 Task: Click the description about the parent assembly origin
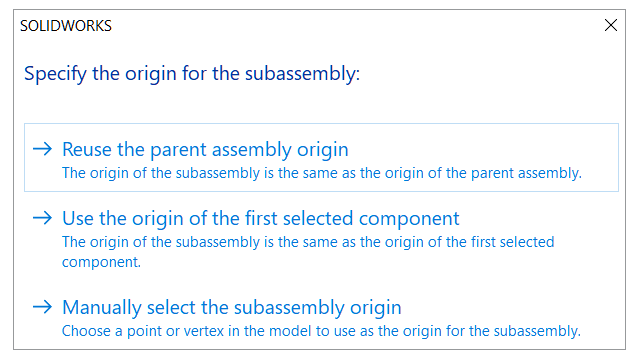[x=322, y=173]
